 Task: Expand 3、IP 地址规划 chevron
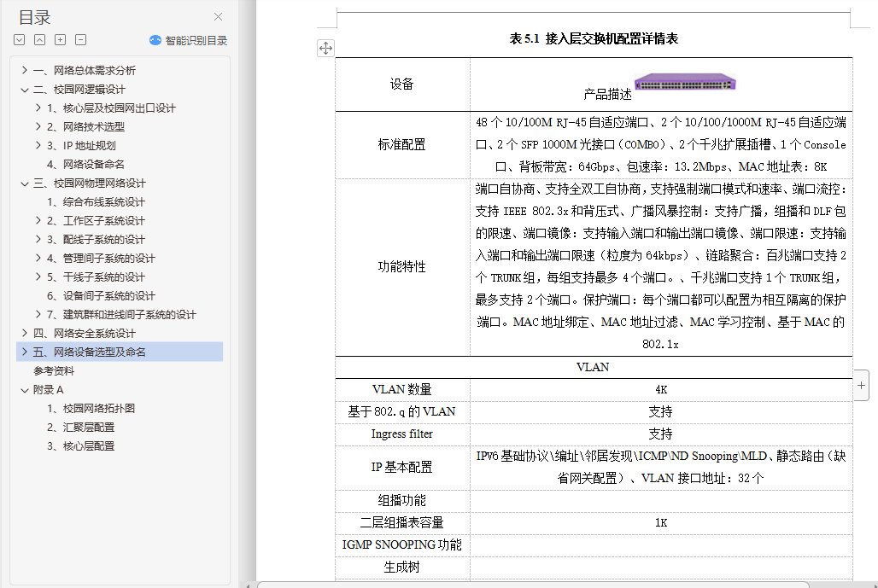[38, 145]
